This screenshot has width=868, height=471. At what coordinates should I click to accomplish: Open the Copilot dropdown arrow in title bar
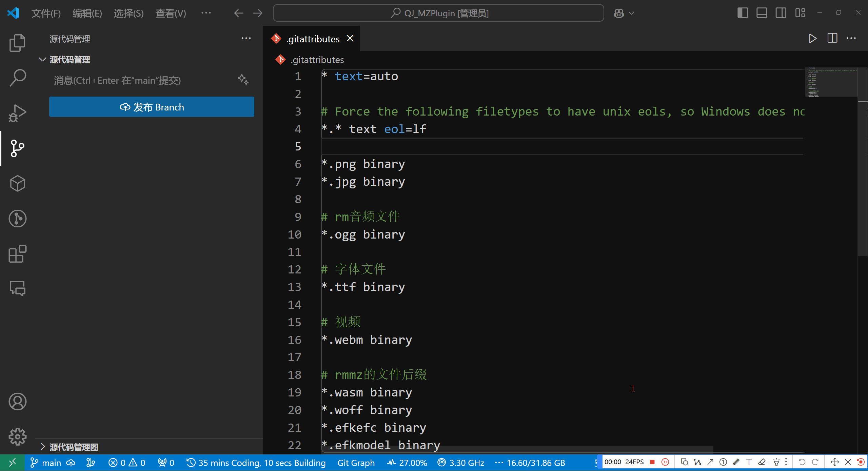pos(631,13)
